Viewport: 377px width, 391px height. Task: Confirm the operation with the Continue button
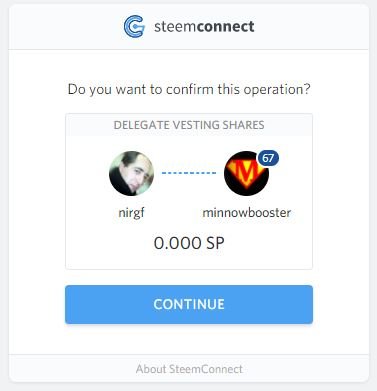click(x=189, y=304)
